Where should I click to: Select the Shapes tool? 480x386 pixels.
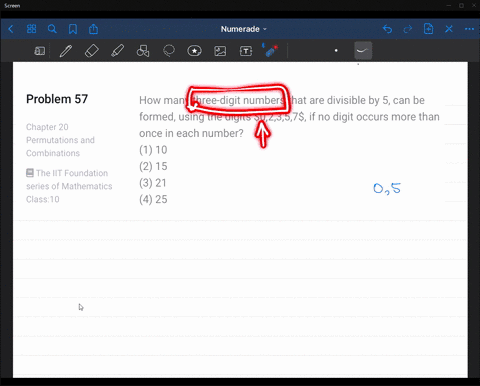tap(143, 51)
